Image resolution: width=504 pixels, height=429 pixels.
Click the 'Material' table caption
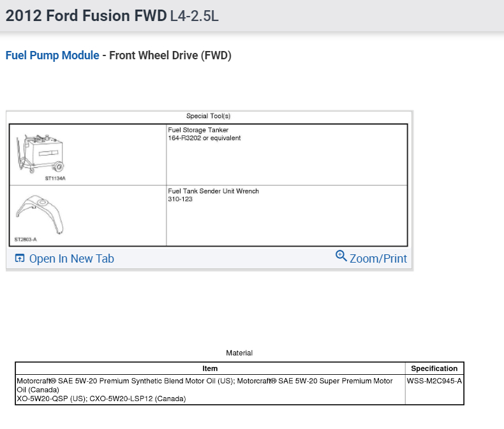coord(239,353)
